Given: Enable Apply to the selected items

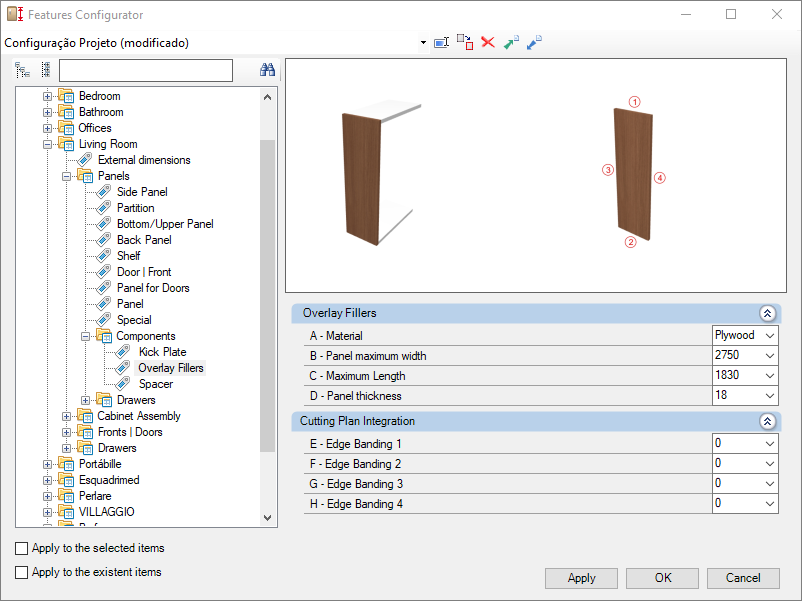Looking at the screenshot, I should pyautogui.click(x=21, y=548).
